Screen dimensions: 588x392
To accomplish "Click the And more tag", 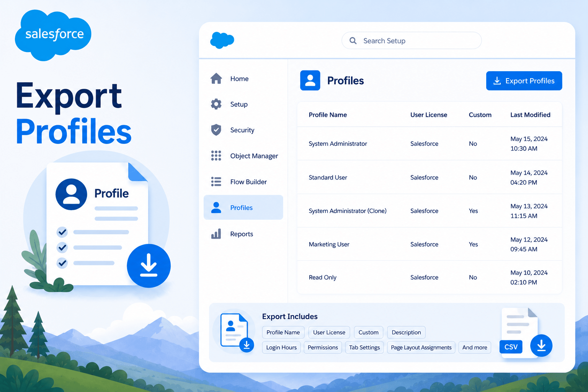I will click(475, 348).
